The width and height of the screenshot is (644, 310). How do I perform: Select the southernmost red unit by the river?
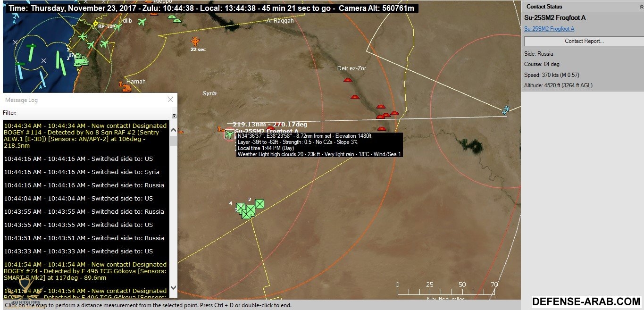(x=382, y=129)
